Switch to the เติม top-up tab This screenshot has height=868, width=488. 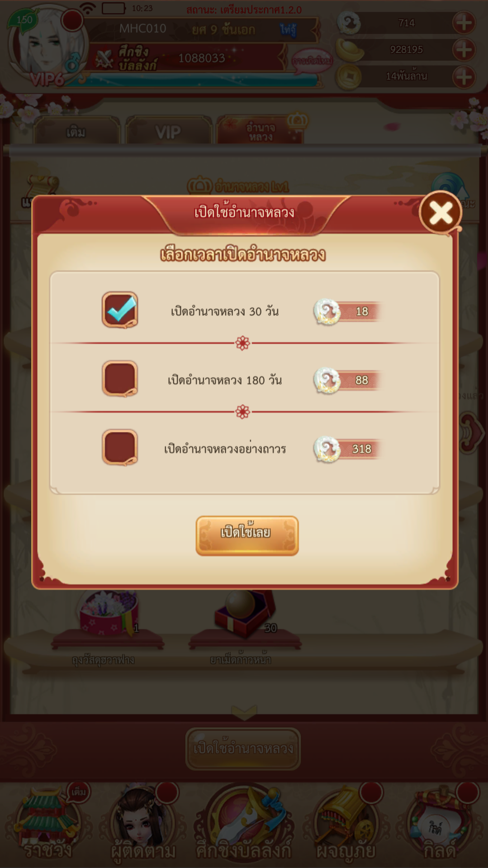[76, 132]
